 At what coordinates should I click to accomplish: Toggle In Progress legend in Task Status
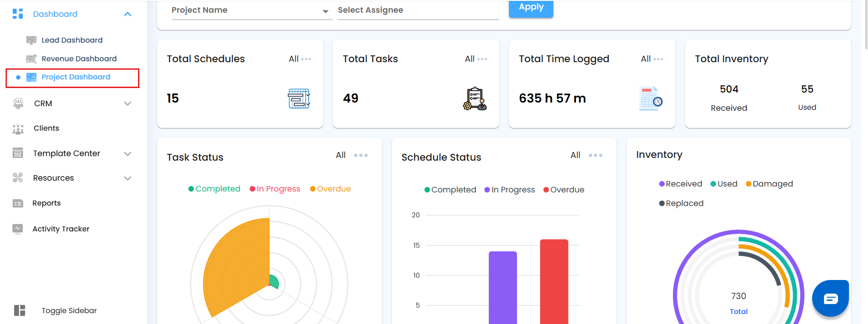click(275, 189)
